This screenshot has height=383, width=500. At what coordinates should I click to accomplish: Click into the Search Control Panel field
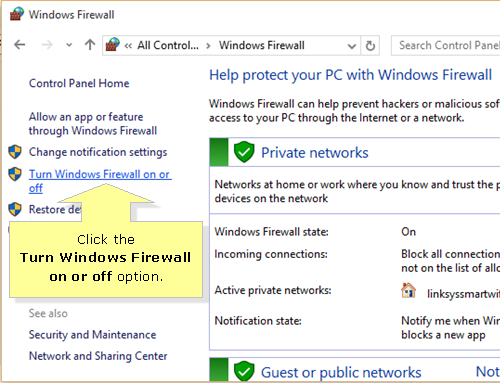pos(446,45)
